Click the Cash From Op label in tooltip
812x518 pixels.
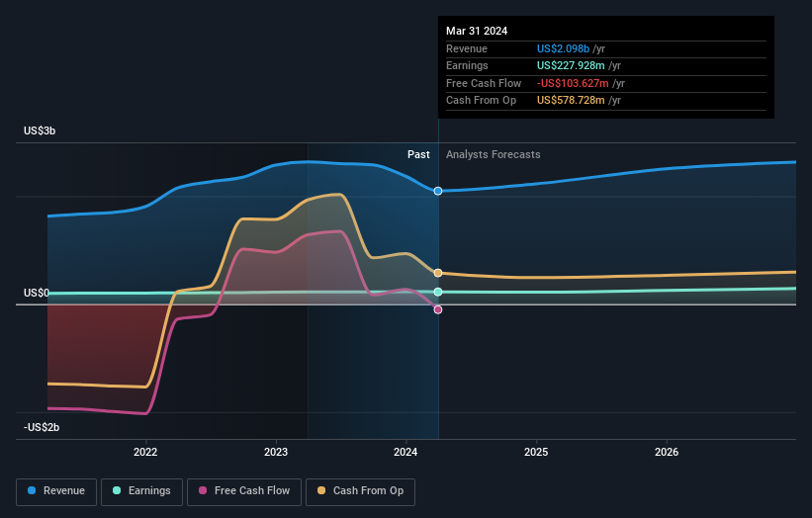pyautogui.click(x=481, y=101)
